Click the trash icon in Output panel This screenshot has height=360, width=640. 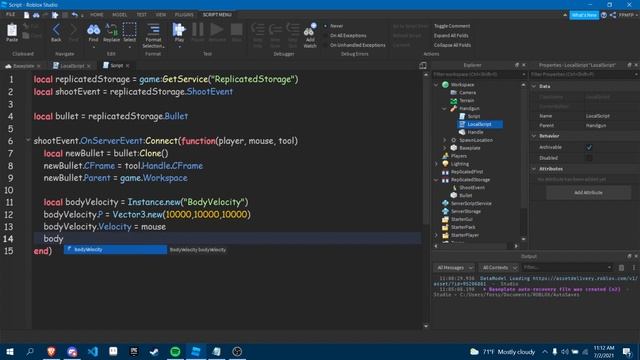tap(621, 268)
